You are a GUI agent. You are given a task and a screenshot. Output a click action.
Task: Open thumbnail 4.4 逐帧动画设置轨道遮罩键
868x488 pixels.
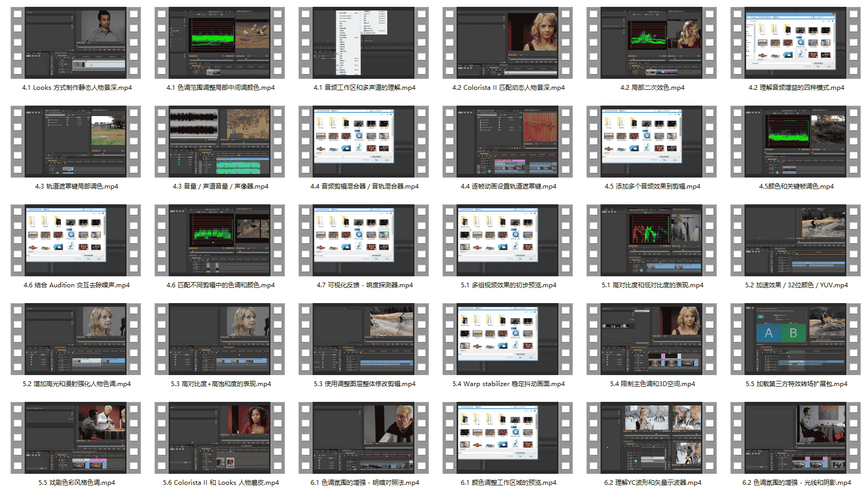(x=508, y=141)
